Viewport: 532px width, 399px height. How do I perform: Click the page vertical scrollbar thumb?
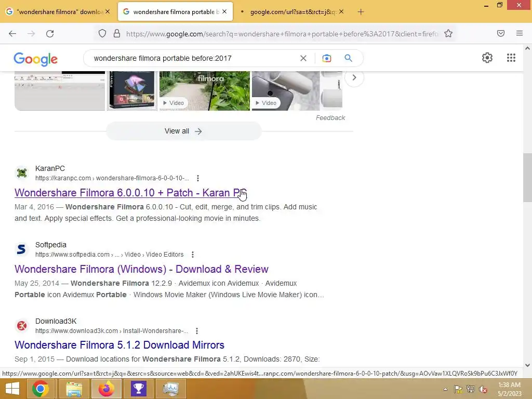527,178
